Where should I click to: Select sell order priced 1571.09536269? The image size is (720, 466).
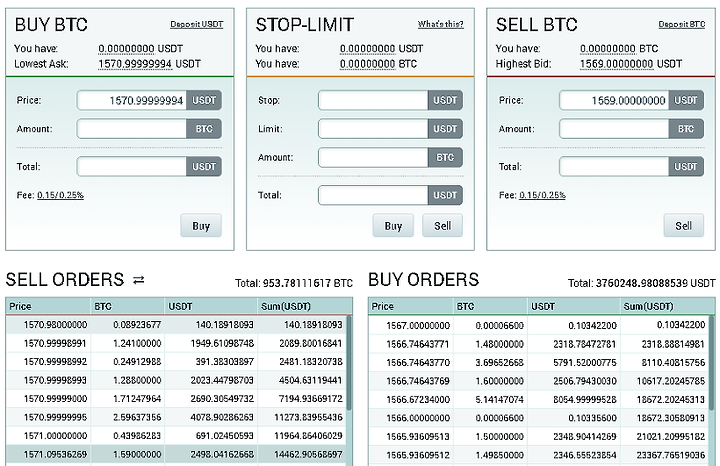[x=176, y=455]
